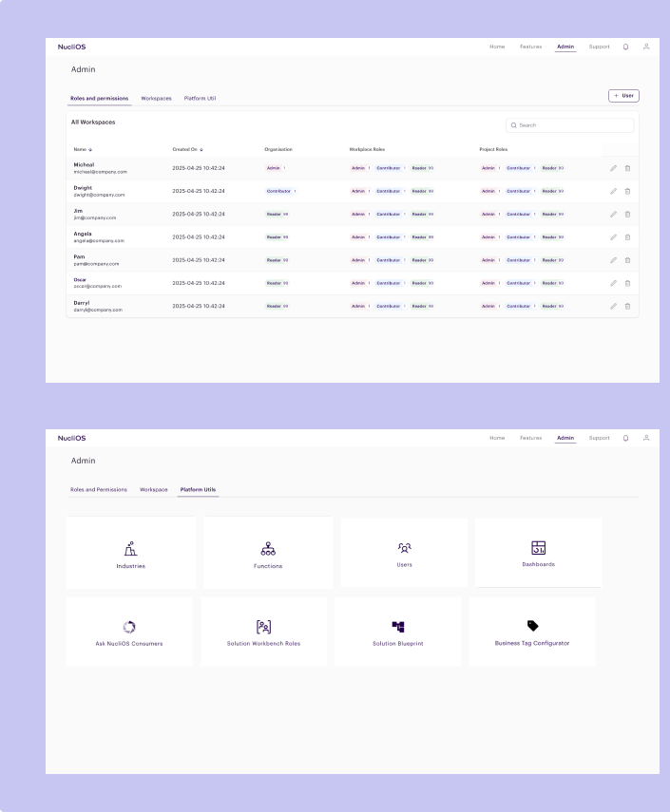This screenshot has width=670, height=812.
Task: Click Admin organisation badge in Micheal row
Action: click(276, 168)
